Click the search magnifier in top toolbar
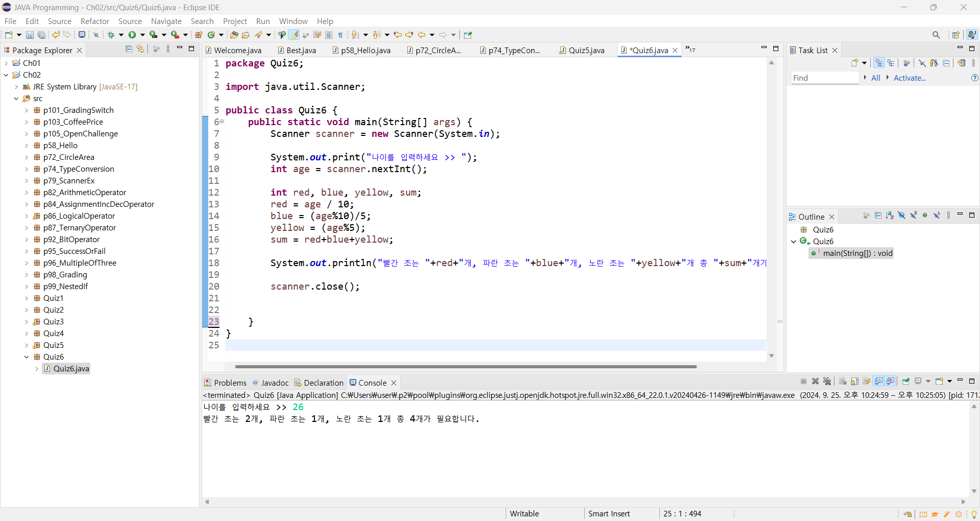Image resolution: width=980 pixels, height=521 pixels. point(936,35)
